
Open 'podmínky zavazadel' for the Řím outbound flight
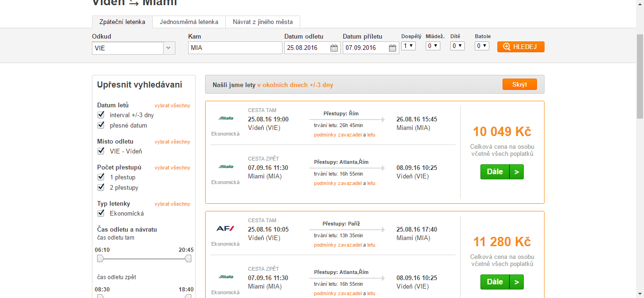point(338,135)
